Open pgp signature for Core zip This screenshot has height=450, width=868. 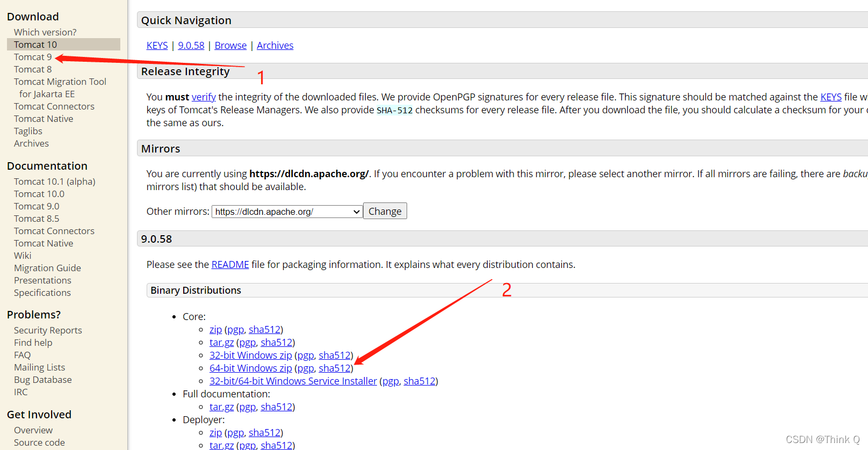click(236, 330)
